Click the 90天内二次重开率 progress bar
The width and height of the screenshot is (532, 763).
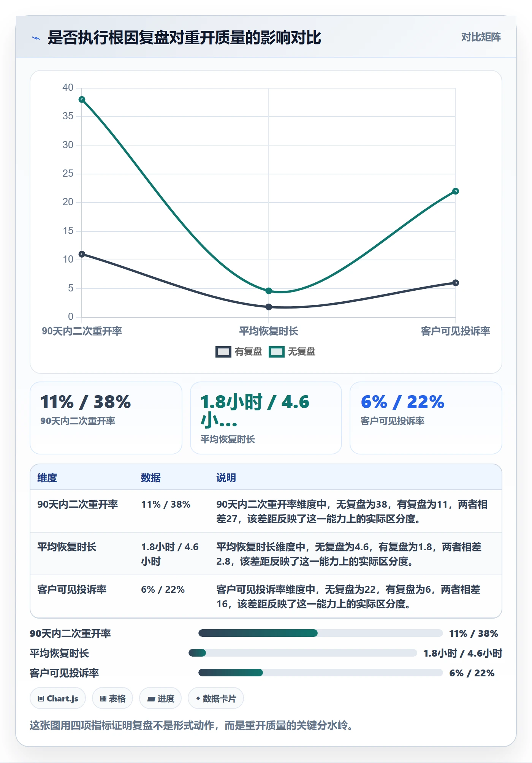click(321, 633)
